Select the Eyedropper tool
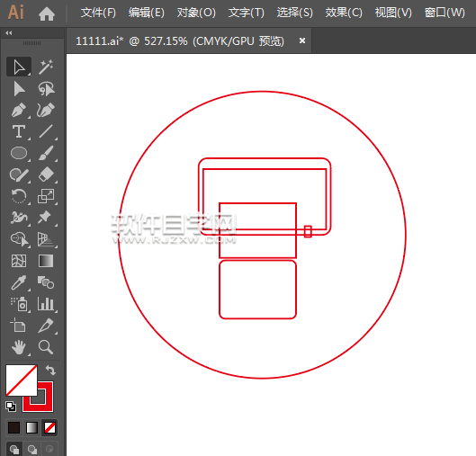476x456 pixels. pos(19,282)
